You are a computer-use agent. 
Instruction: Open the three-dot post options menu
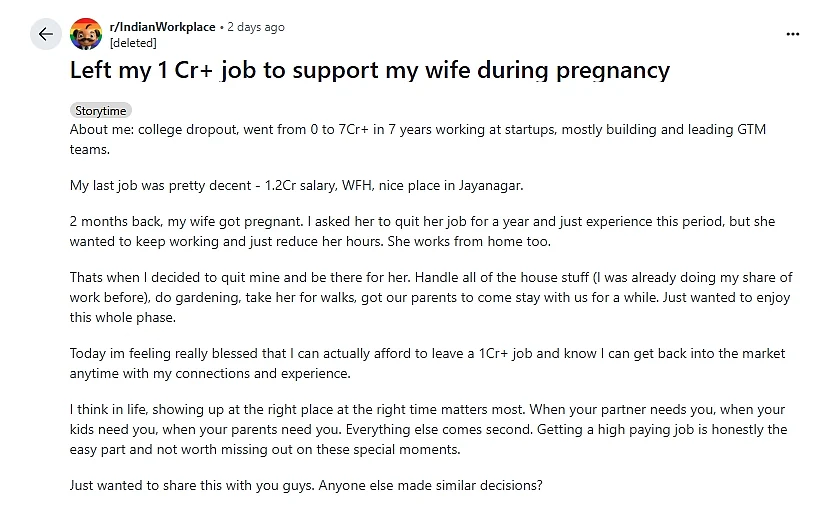(x=793, y=34)
